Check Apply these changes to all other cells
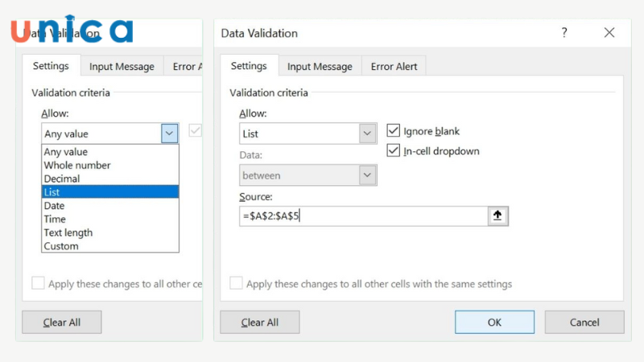 pos(236,284)
